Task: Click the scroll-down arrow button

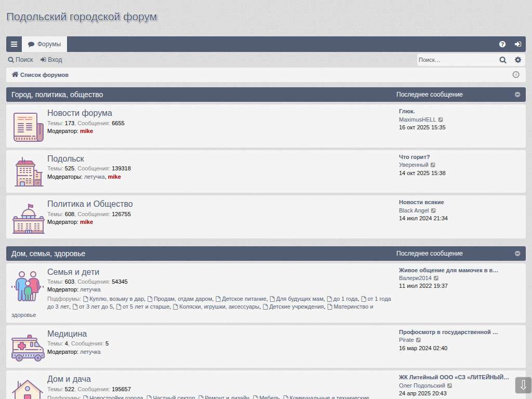Action: pyautogui.click(x=523, y=385)
